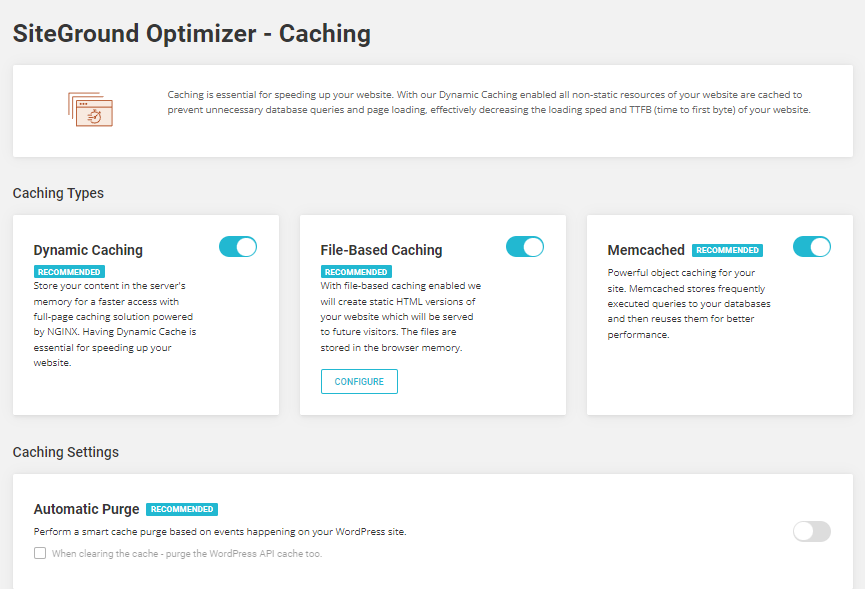This screenshot has height=589, width=865.
Task: Click the Recommended badge beside Automatic Purge
Action: [x=181, y=509]
